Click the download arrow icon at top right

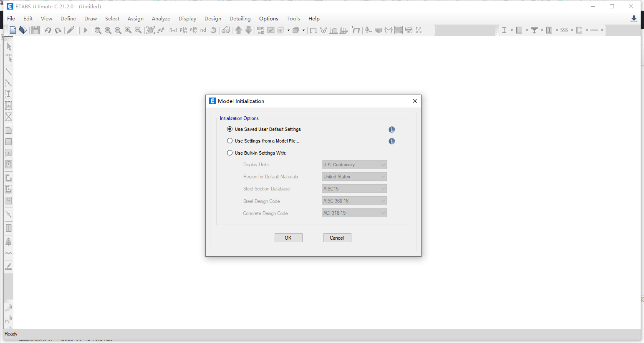(x=634, y=19)
